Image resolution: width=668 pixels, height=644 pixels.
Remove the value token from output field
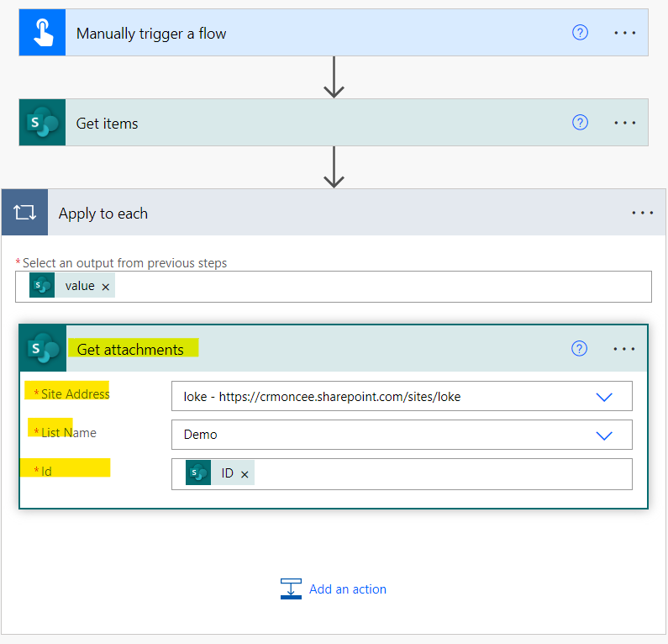(106, 287)
